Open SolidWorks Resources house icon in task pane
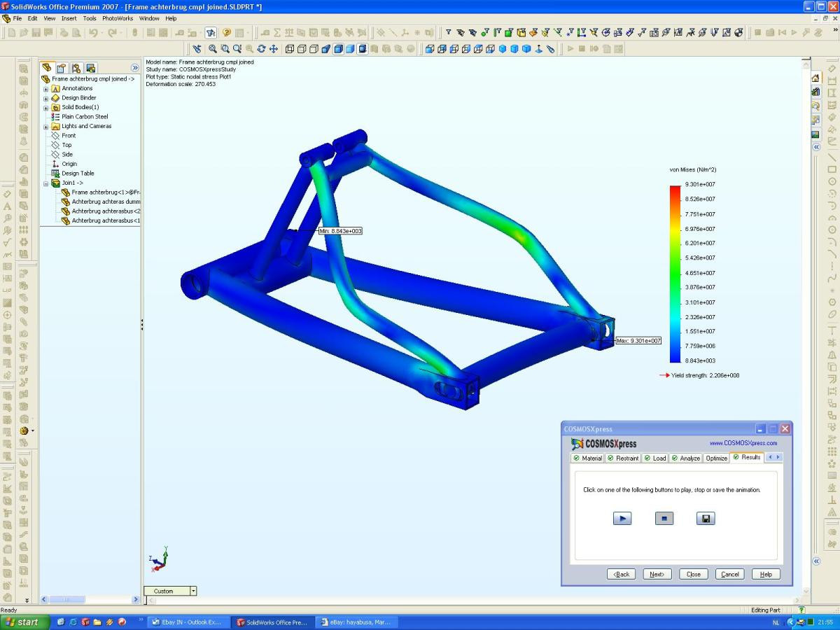The image size is (840, 630). point(815,78)
